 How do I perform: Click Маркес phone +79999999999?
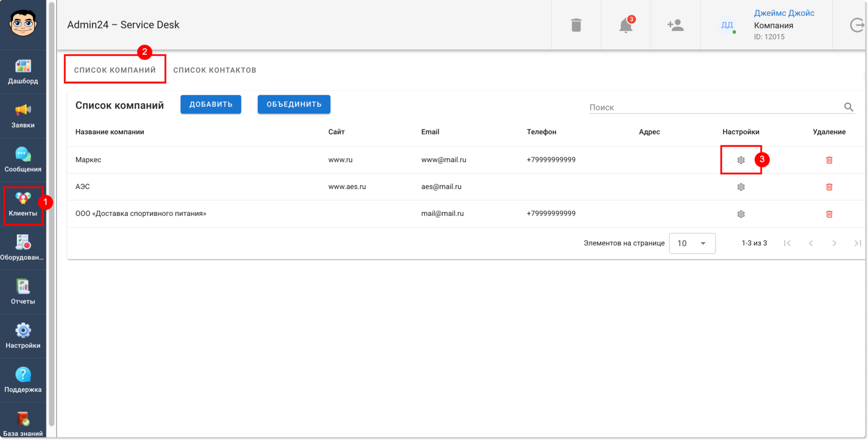[x=551, y=160]
